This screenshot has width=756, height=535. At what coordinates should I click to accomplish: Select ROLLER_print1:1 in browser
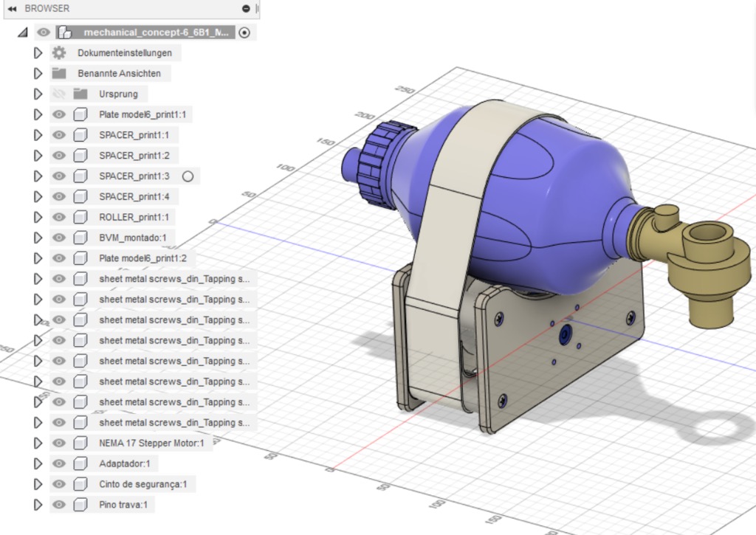pos(134,217)
